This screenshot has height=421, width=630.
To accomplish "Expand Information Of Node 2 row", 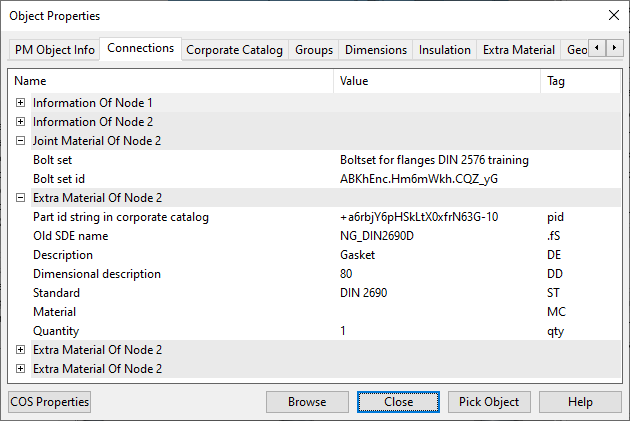I will click(20, 122).
